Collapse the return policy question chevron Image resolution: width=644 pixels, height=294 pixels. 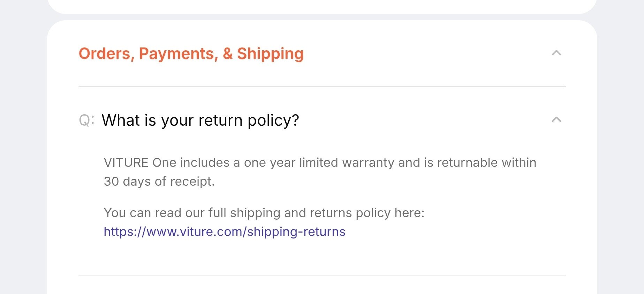tap(556, 120)
